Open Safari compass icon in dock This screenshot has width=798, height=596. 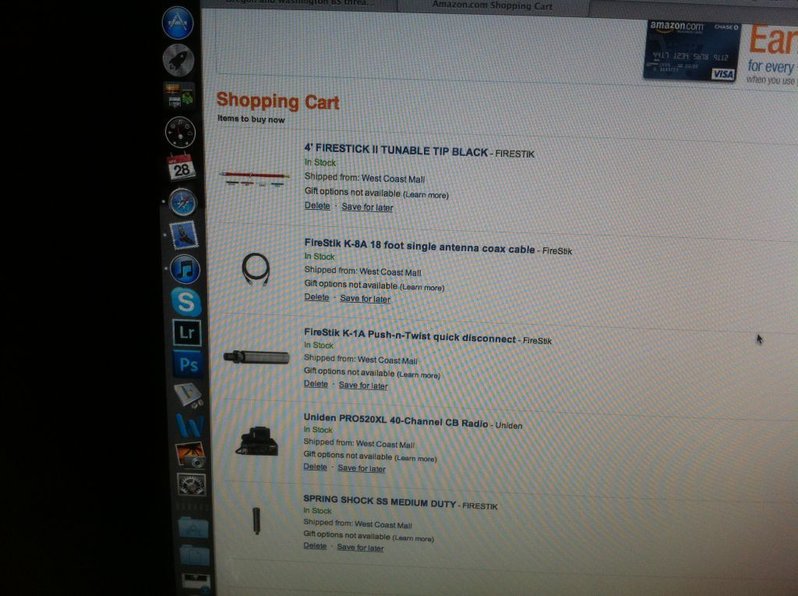pyautogui.click(x=183, y=202)
